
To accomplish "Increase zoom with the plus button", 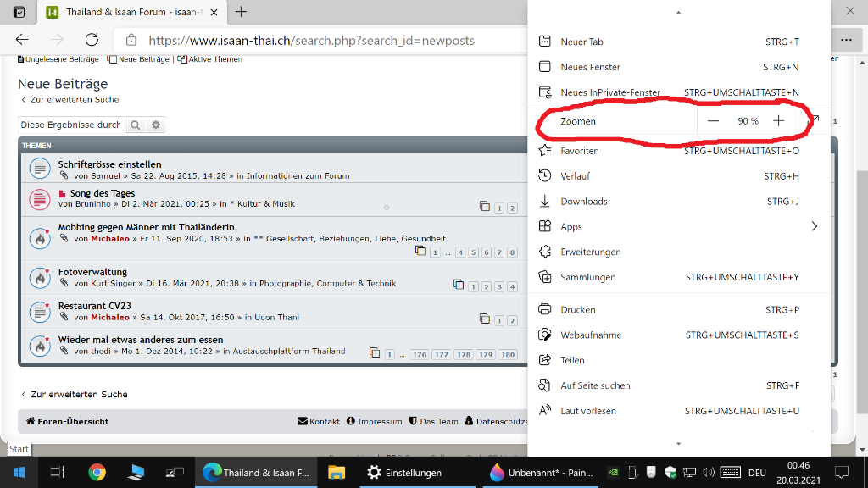I will (x=778, y=121).
